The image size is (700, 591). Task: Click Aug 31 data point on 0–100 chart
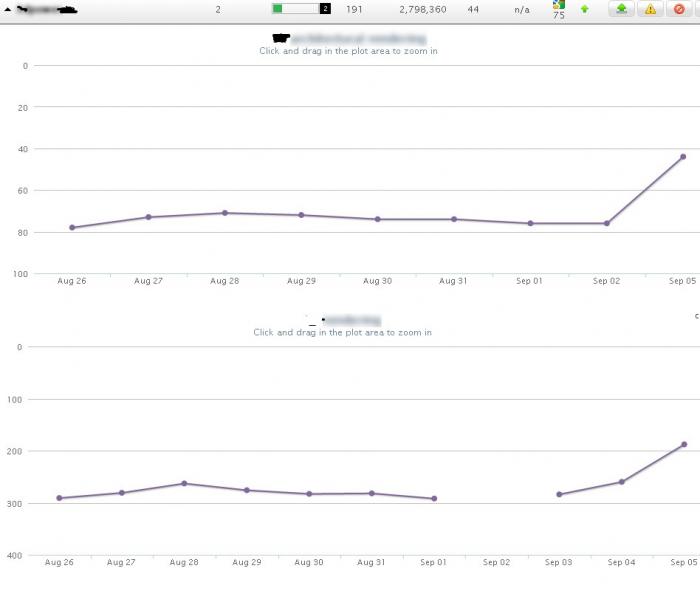pos(454,219)
